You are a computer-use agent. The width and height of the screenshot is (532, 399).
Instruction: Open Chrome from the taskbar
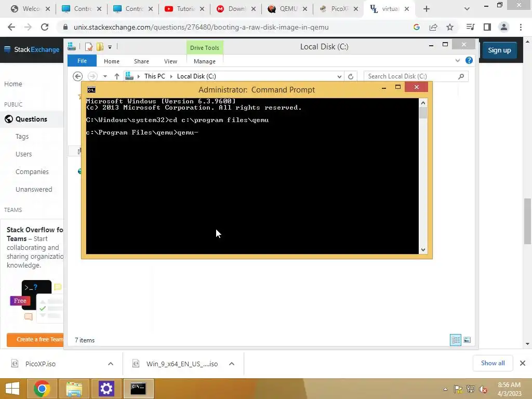coord(42,389)
